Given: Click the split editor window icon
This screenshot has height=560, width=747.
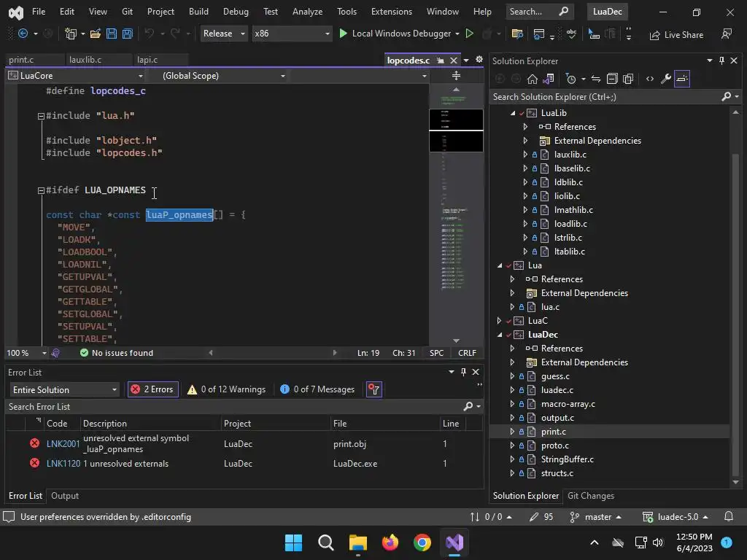Looking at the screenshot, I should pyautogui.click(x=456, y=76).
